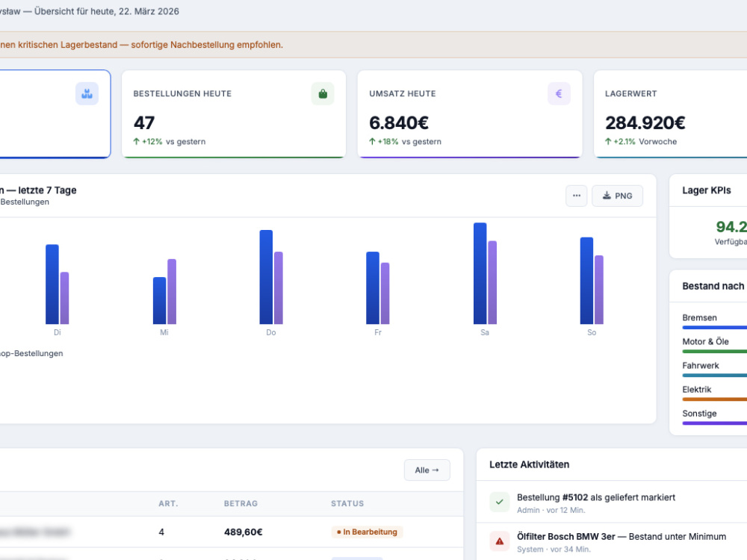Click +12% vs gestern text
The height and width of the screenshot is (560, 747).
(170, 141)
